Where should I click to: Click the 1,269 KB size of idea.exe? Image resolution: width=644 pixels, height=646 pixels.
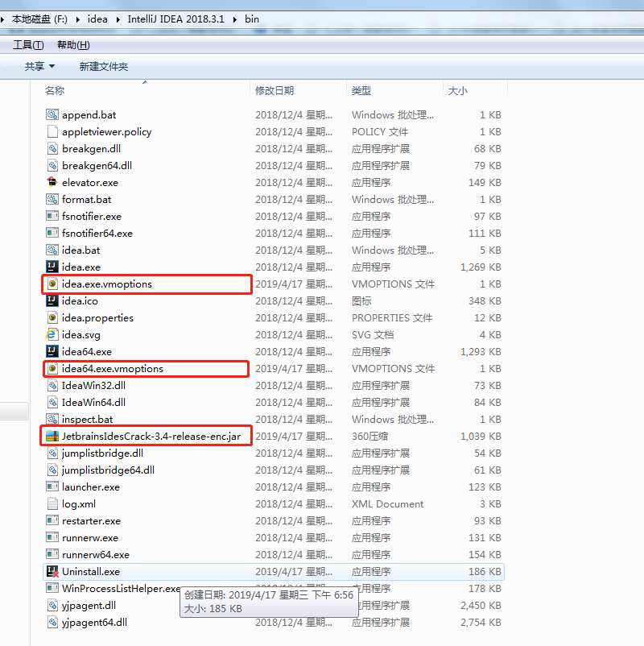click(x=481, y=267)
